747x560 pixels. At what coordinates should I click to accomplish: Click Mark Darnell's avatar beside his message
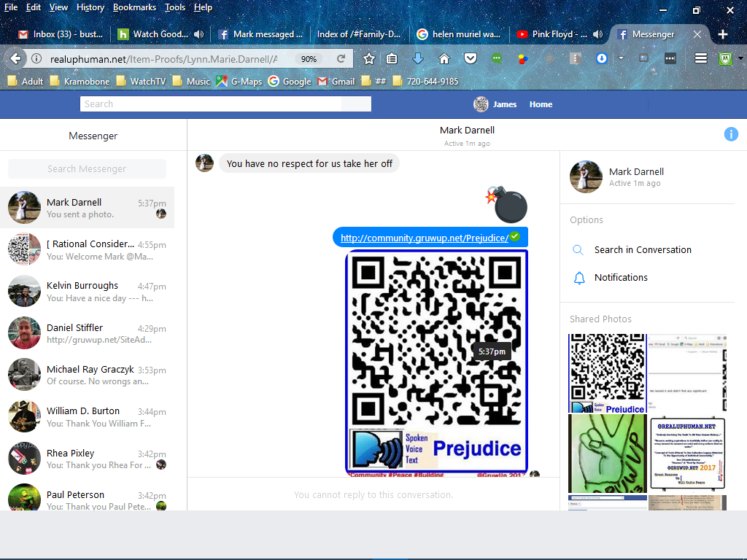click(204, 163)
